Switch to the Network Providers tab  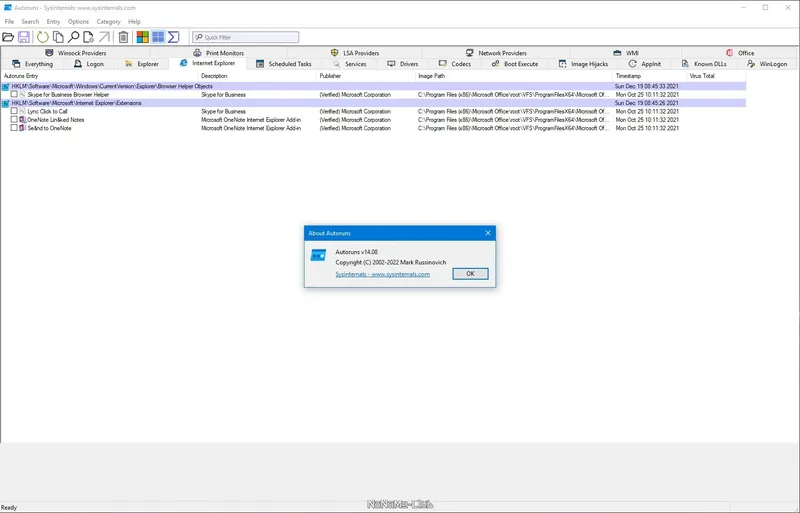[496, 53]
